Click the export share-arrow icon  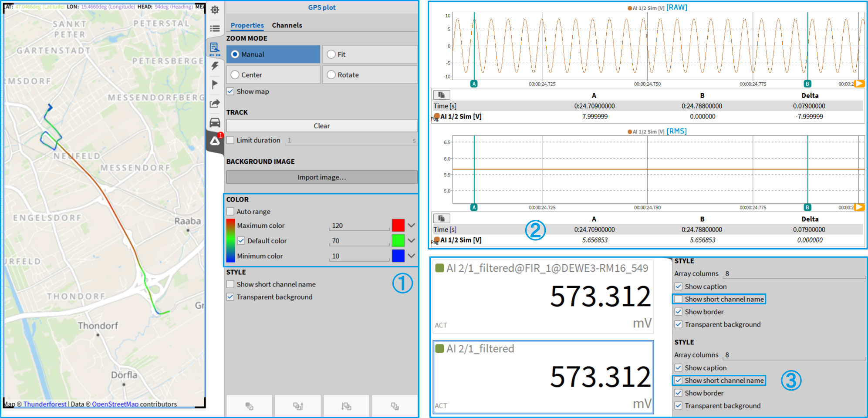[215, 104]
